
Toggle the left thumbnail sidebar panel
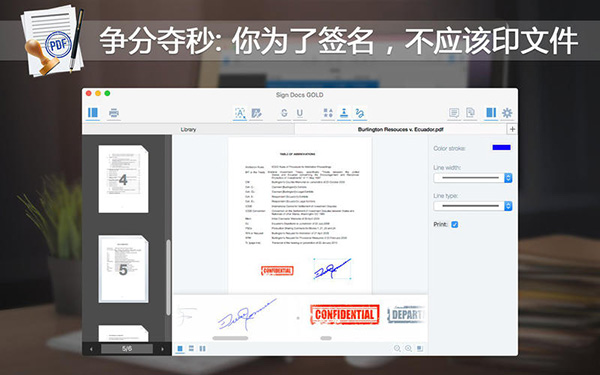93,113
